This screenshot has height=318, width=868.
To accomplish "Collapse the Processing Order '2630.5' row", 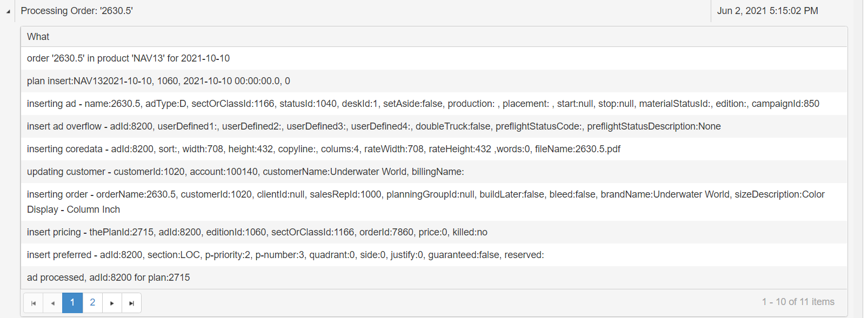I will [8, 11].
